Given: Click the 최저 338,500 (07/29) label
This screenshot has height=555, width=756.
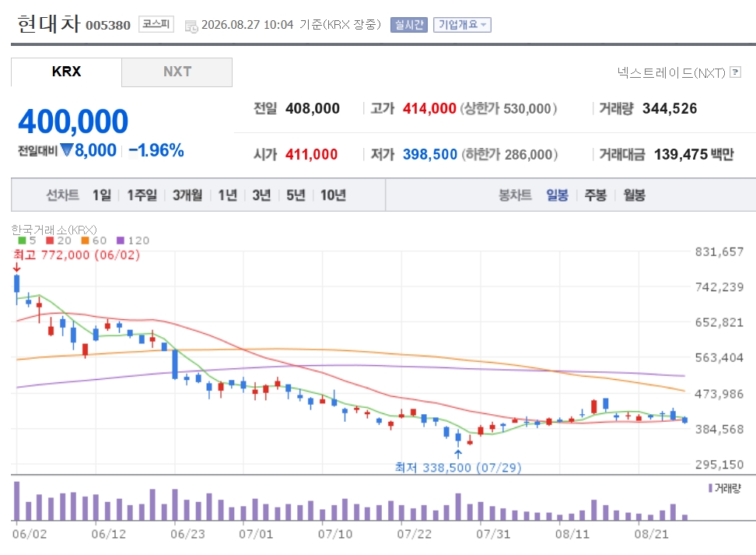Looking at the screenshot, I should [x=458, y=468].
